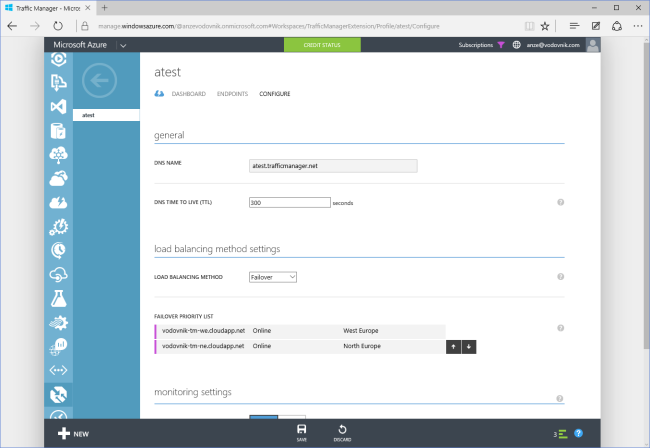This screenshot has width=650, height=448.
Task: Click the Discard icon in bottom bar
Action: (342, 433)
